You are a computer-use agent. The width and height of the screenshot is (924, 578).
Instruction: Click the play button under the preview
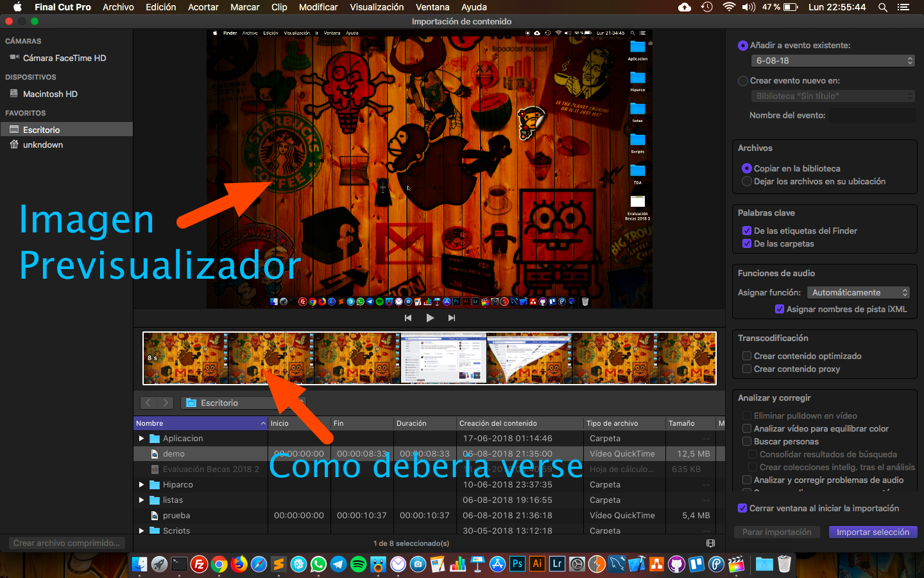(x=430, y=318)
